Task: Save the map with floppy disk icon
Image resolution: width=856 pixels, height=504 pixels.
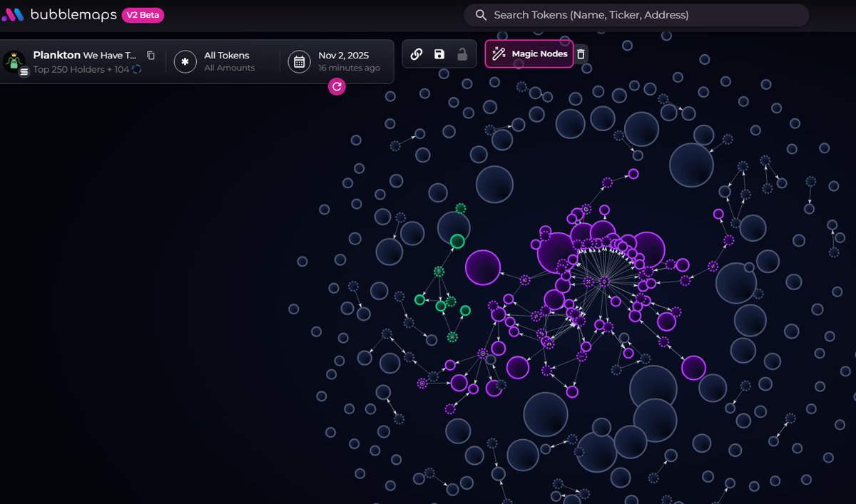Action: (x=439, y=54)
